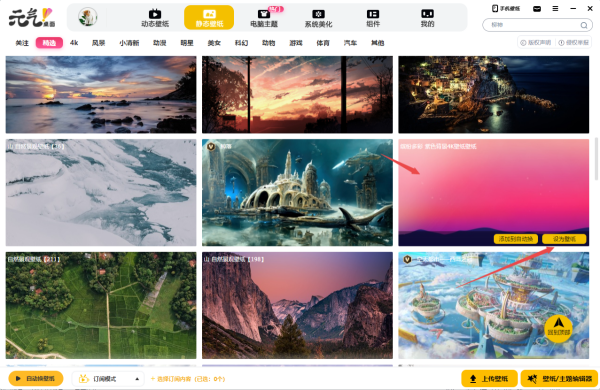Open the 我的 personal section
The width and height of the screenshot is (600, 390).
[427, 18]
